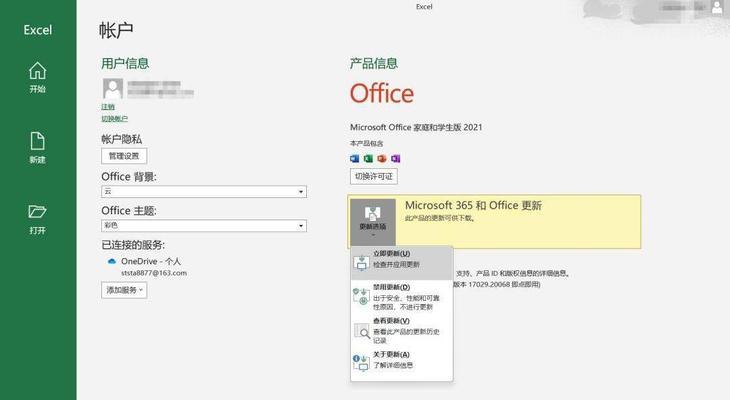Click the 切换帐户 switch account link
This screenshot has width=730, height=400.
pos(115,119)
